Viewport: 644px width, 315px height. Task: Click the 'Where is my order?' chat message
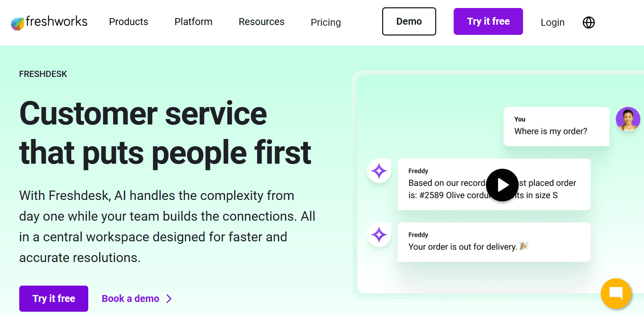(x=556, y=127)
